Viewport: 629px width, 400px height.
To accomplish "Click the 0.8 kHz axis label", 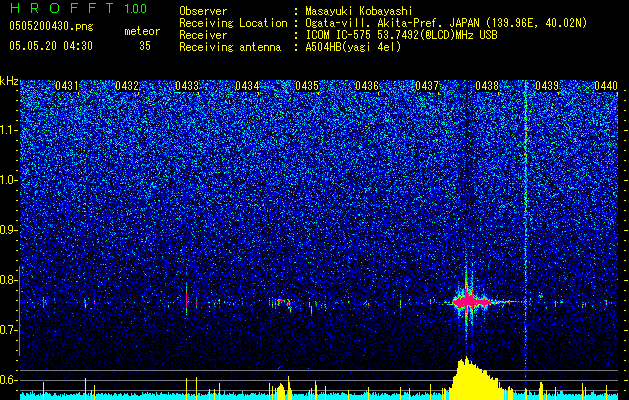I will [x=9, y=280].
